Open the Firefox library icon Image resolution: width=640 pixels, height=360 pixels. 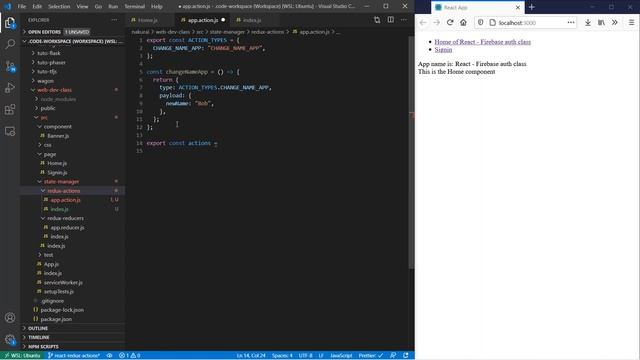[x=601, y=23]
